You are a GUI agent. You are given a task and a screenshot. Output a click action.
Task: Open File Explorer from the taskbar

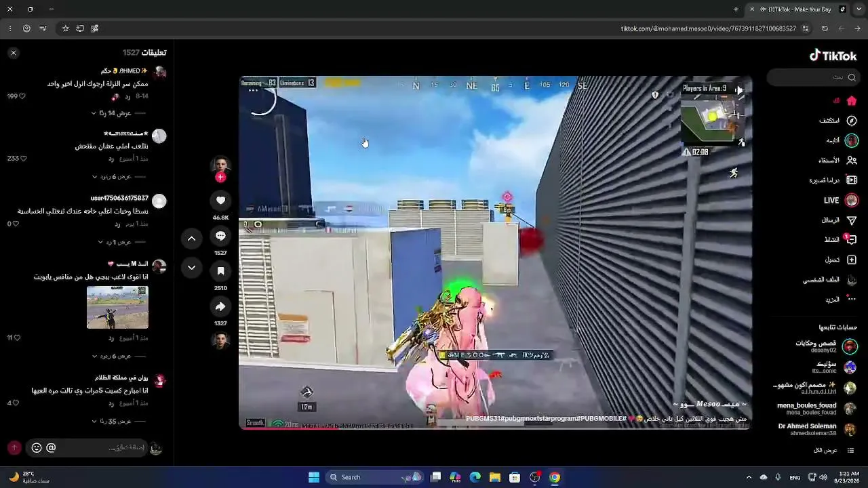pos(495,477)
